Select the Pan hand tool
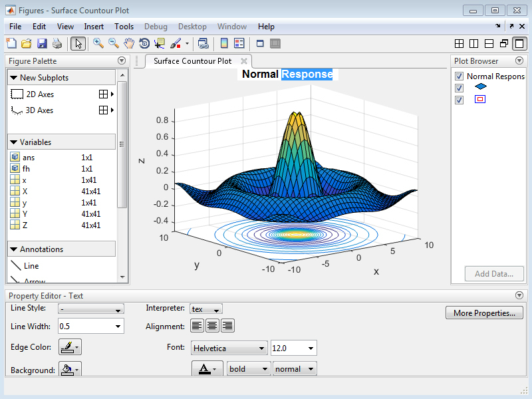This screenshot has width=532, height=399. pos(129,43)
